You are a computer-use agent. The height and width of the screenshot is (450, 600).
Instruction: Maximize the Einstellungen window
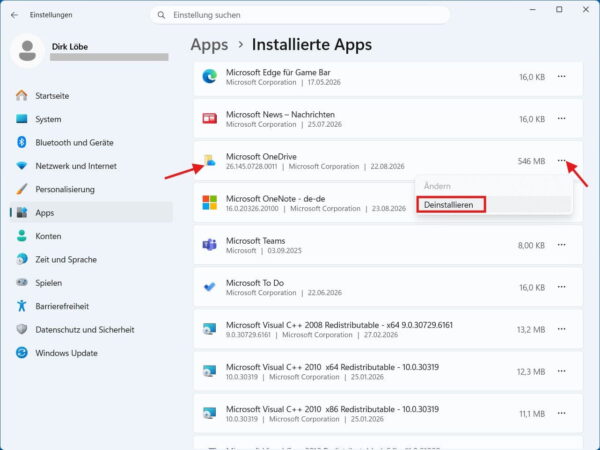coord(559,9)
